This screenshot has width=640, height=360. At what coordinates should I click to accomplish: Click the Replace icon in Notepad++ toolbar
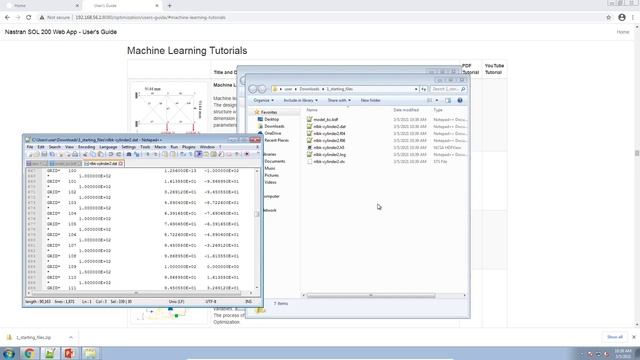[136, 154]
